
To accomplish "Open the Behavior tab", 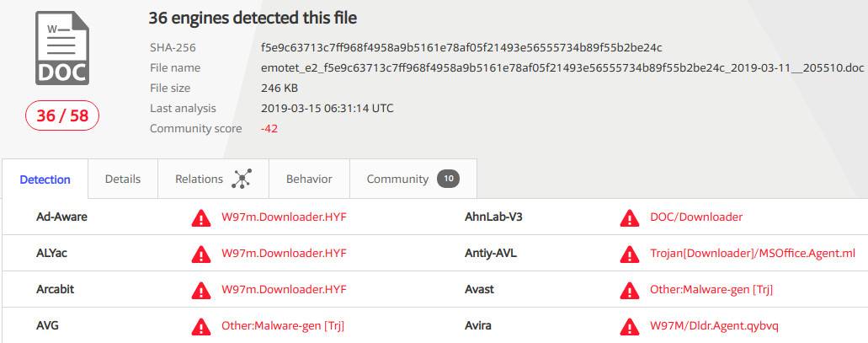I will [x=309, y=179].
